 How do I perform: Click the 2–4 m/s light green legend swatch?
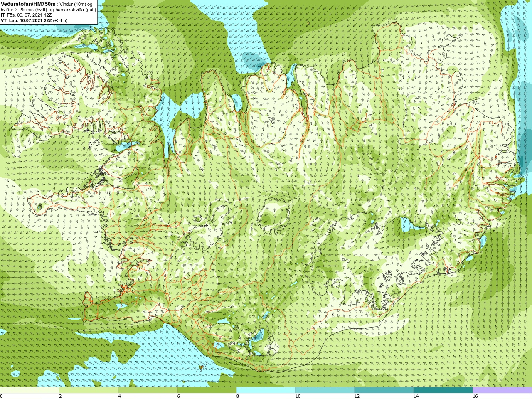pos(89,390)
